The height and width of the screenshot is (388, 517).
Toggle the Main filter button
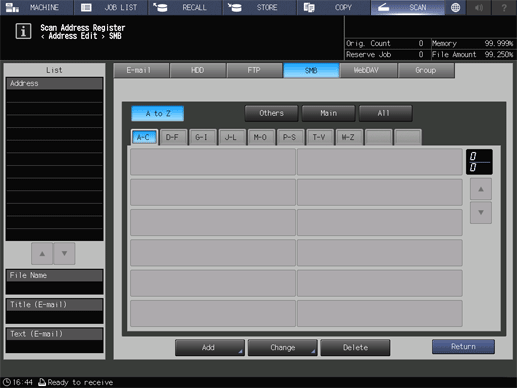click(x=329, y=113)
